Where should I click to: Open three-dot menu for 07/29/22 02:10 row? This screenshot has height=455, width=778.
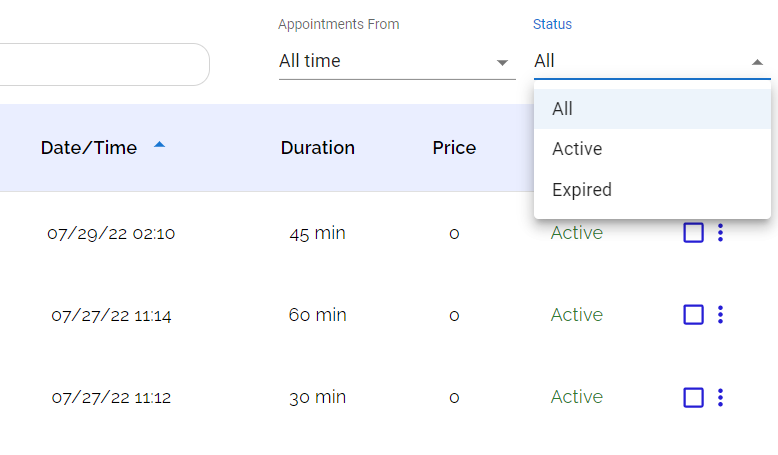[720, 233]
